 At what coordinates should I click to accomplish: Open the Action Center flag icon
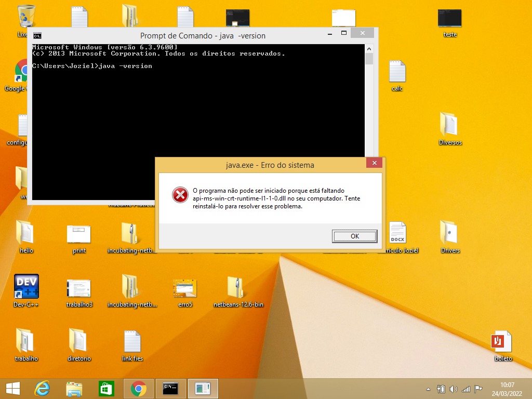point(478,389)
